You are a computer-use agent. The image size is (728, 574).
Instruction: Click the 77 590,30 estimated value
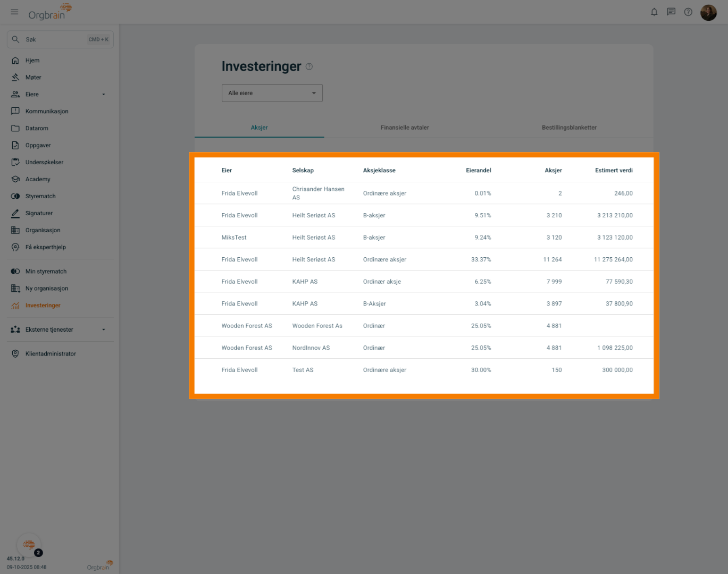point(619,282)
